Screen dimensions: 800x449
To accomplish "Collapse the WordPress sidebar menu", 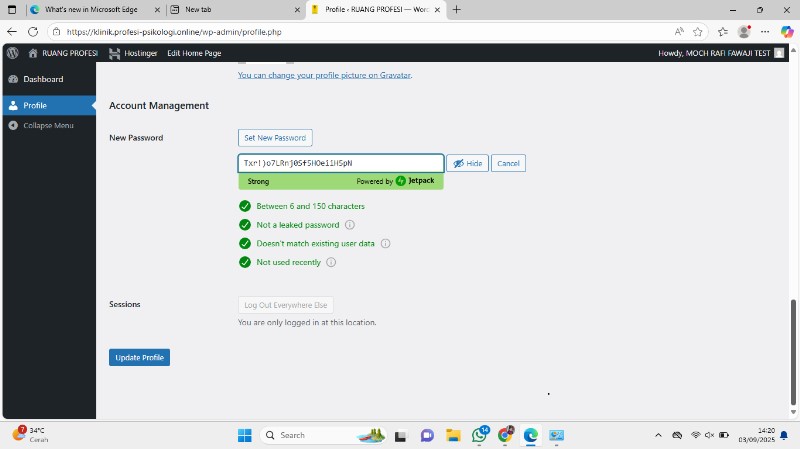I will pyautogui.click(x=48, y=125).
